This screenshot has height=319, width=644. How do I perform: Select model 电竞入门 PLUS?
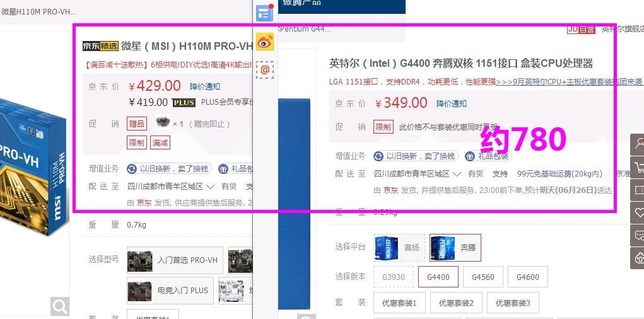[170, 290]
